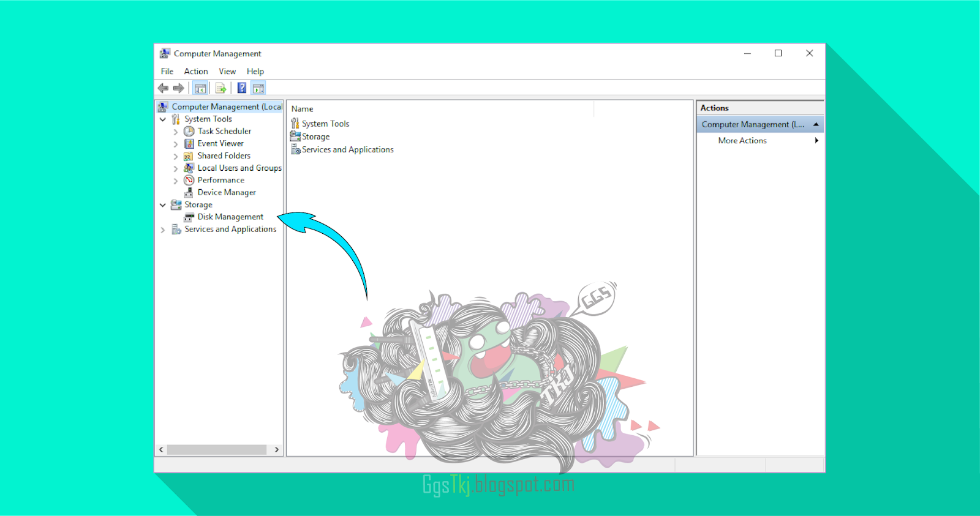980x516 pixels.
Task: Select Device Manager in the tree
Action: [x=227, y=192]
